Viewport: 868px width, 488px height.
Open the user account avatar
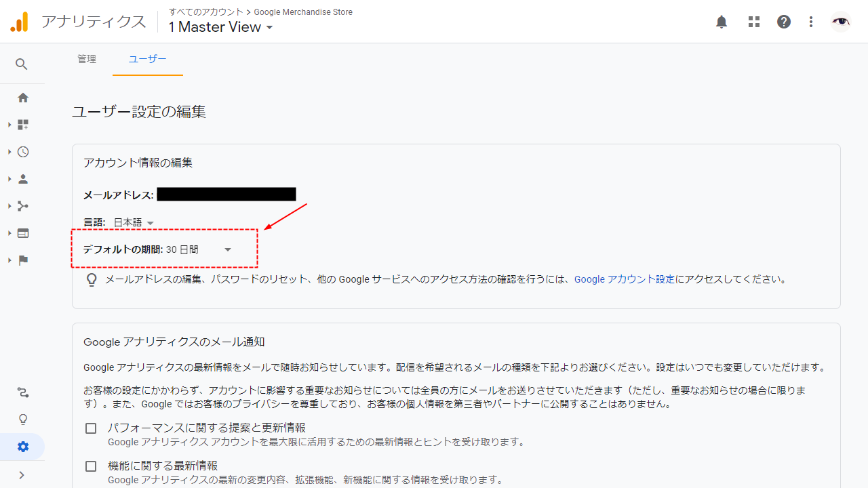[841, 22]
